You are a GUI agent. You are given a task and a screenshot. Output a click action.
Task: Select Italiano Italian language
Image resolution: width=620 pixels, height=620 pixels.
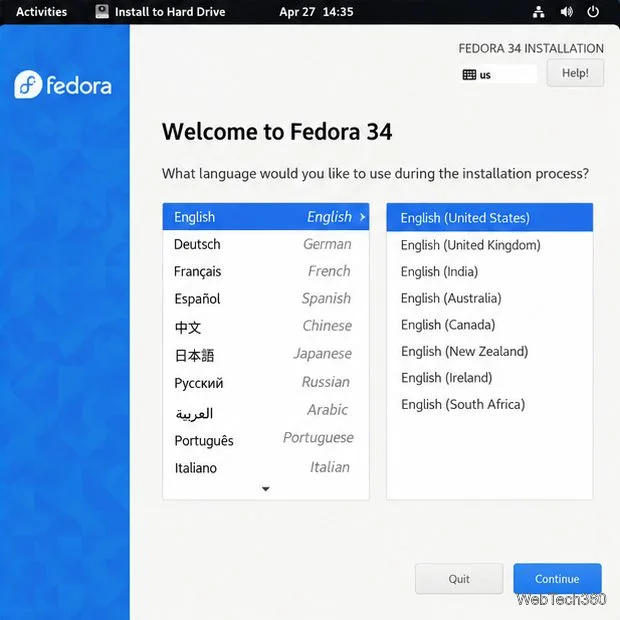(x=266, y=468)
